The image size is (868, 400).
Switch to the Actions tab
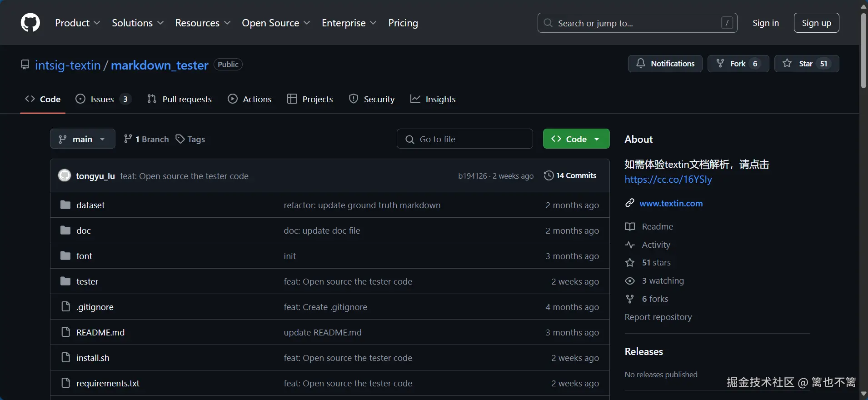(249, 99)
